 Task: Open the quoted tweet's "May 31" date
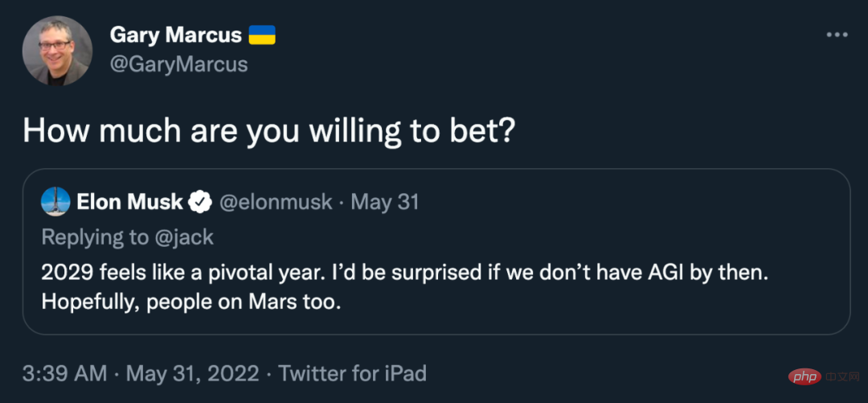point(385,202)
